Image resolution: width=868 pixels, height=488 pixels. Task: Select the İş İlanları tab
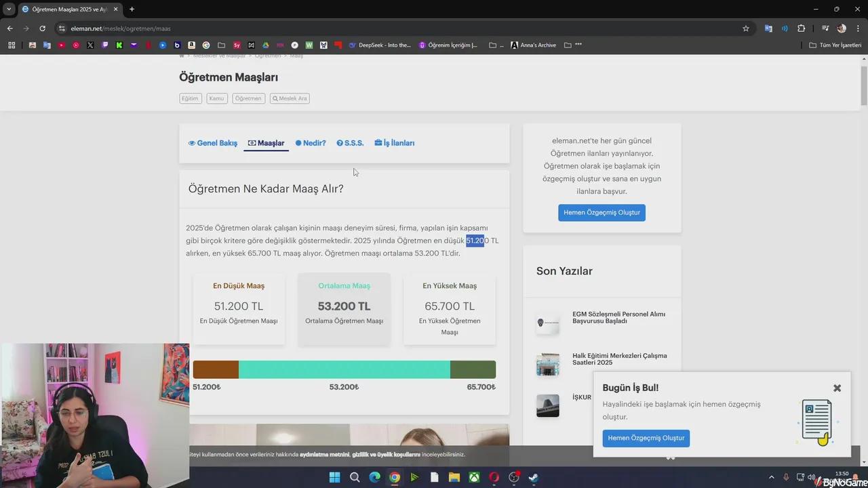394,143
